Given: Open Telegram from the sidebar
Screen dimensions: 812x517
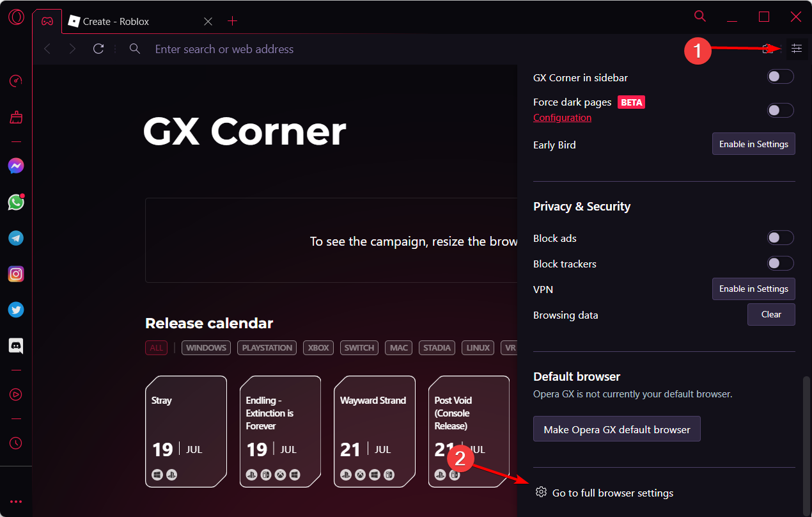Looking at the screenshot, I should [x=16, y=238].
